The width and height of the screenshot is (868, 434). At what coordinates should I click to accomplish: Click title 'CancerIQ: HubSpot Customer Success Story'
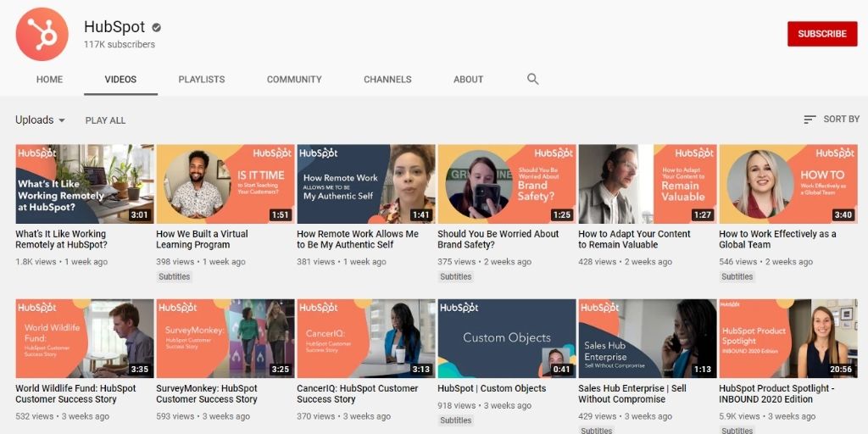(358, 393)
